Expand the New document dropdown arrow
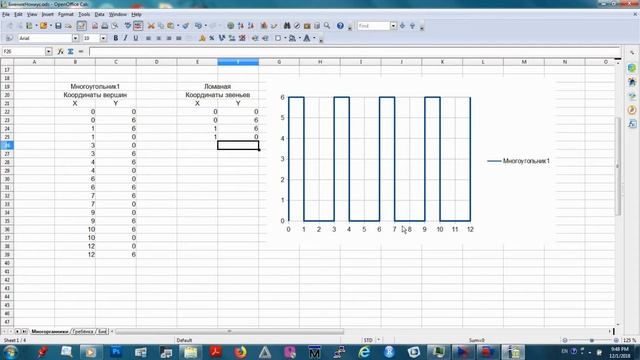 click(x=36, y=26)
